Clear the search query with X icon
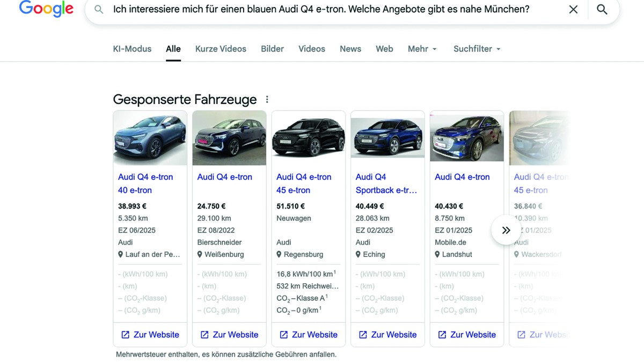Image resolution: width=644 pixels, height=362 pixels. pyautogui.click(x=573, y=10)
